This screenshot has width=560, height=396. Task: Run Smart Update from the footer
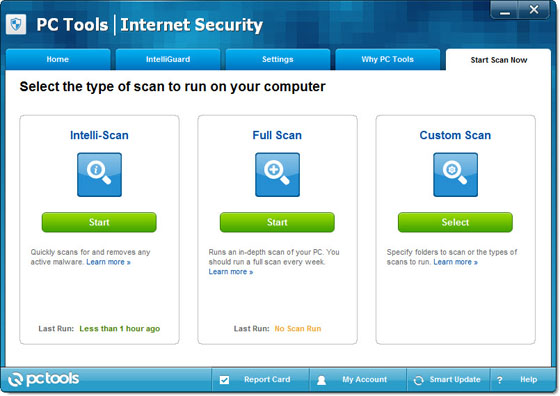448,380
